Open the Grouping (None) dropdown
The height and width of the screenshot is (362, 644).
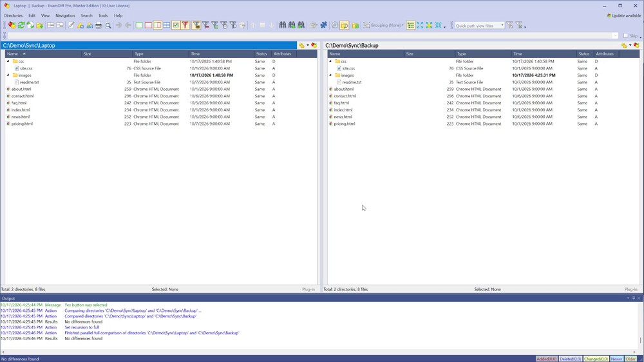pyautogui.click(x=383, y=26)
